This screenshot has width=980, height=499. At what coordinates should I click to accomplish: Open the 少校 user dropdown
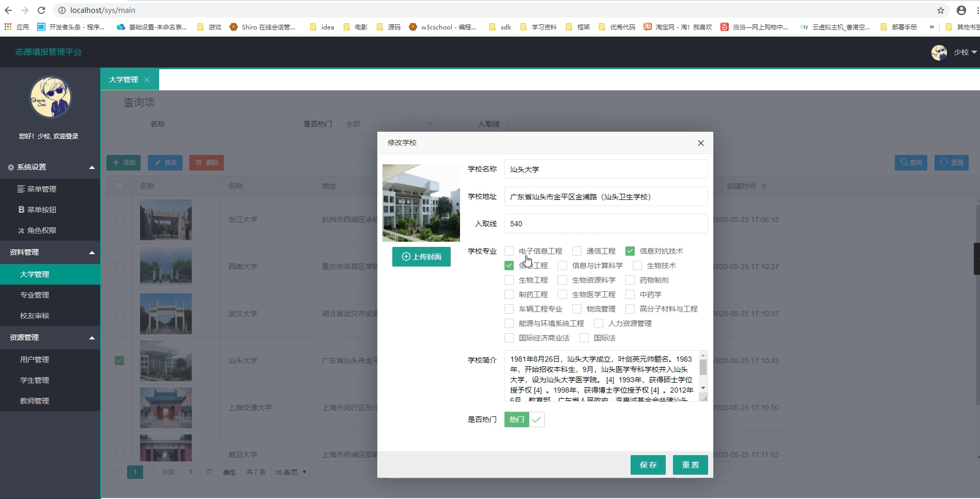965,52
